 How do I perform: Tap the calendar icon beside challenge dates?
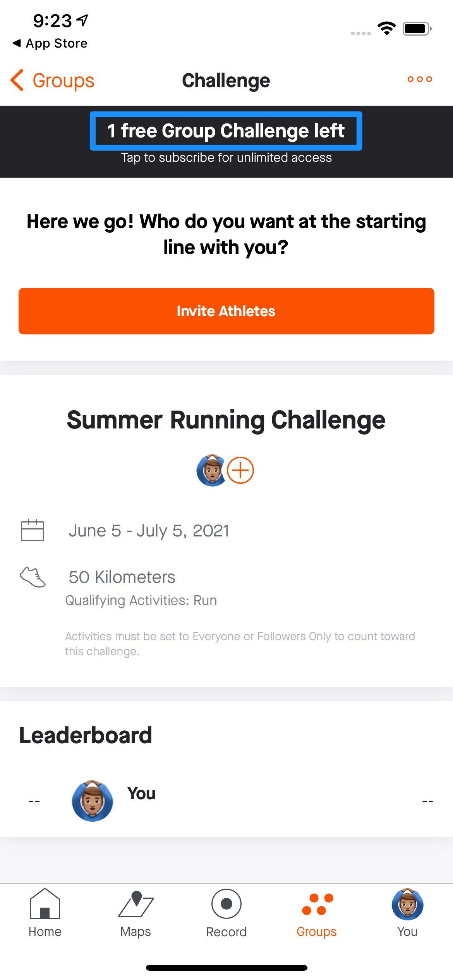(33, 530)
